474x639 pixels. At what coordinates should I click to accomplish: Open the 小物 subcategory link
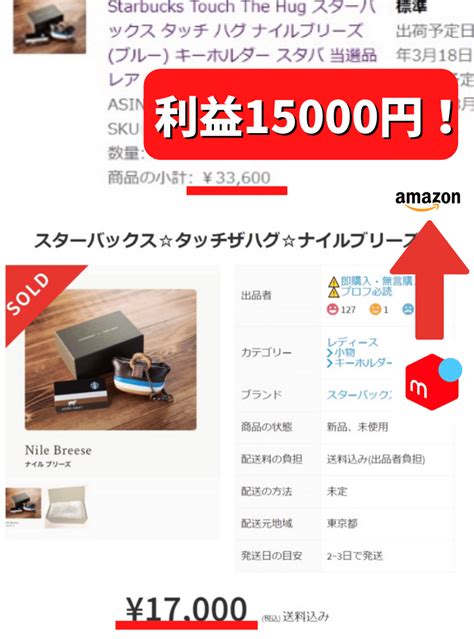click(341, 352)
